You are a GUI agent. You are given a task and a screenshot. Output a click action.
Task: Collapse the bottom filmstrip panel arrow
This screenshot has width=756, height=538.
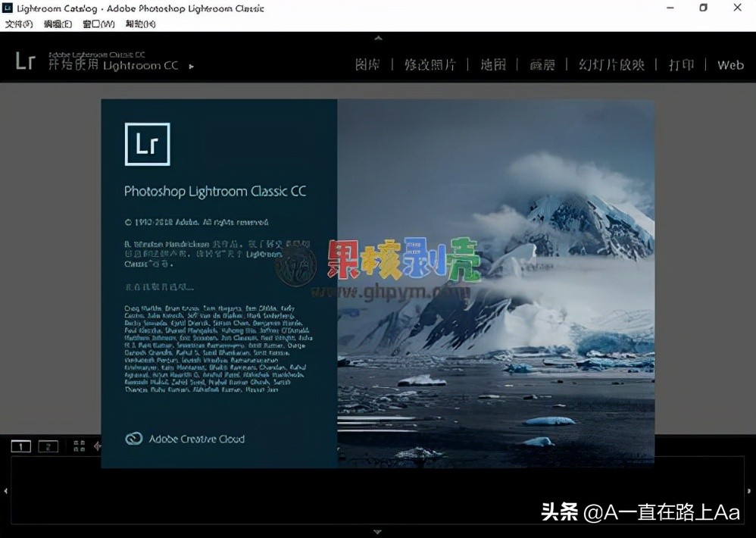pyautogui.click(x=378, y=532)
